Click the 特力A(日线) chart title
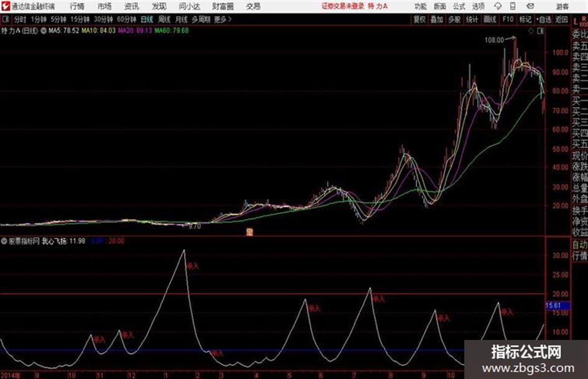 pyautogui.click(x=19, y=30)
